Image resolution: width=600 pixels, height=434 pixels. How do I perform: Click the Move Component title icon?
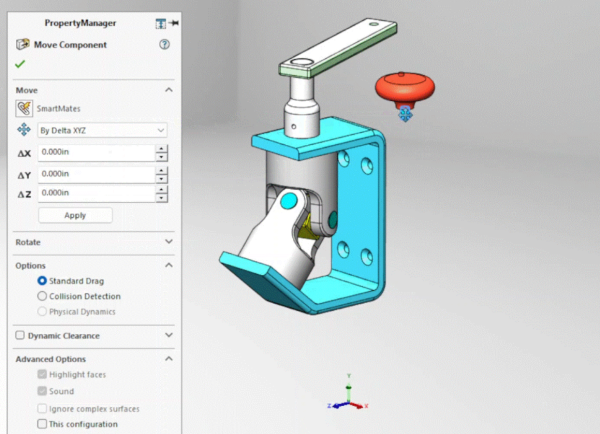click(x=22, y=45)
